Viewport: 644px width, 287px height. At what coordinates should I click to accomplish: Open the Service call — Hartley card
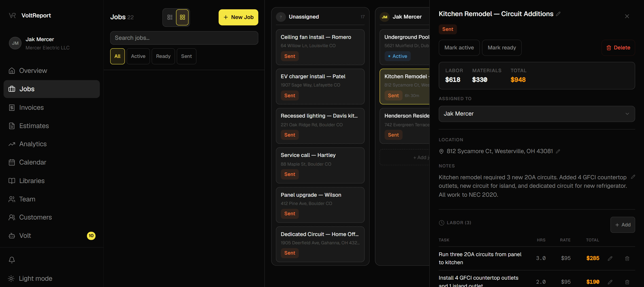pos(320,165)
